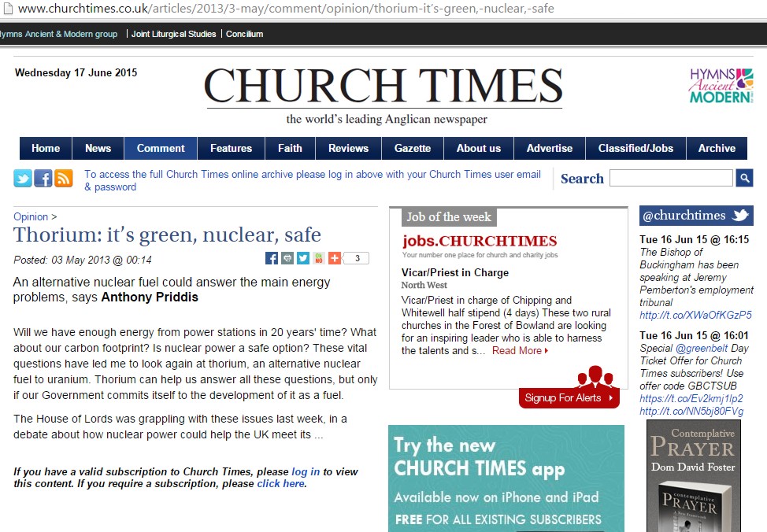The image size is (767, 532).
Task: Click the browser address bar URL
Action: pyautogui.click(x=286, y=9)
